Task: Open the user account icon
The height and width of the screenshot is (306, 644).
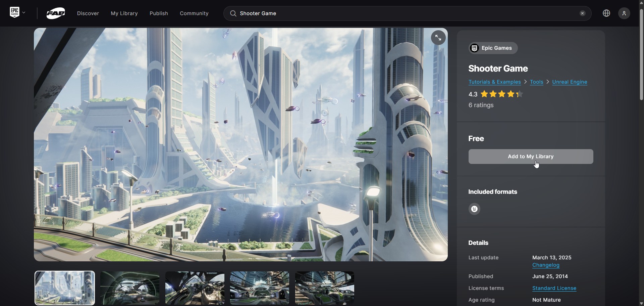Action: coord(624,13)
